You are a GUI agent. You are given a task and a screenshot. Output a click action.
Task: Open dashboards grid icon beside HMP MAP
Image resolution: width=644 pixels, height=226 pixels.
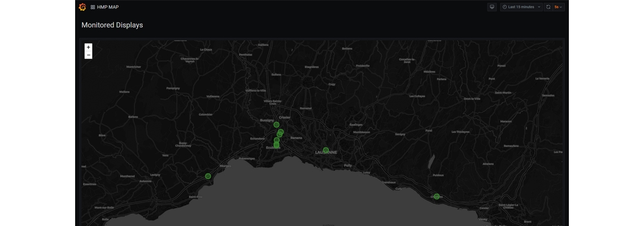pos(93,7)
